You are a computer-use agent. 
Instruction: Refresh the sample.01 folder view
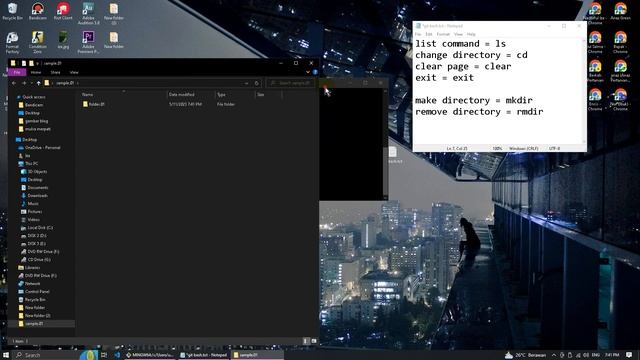[x=256, y=83]
